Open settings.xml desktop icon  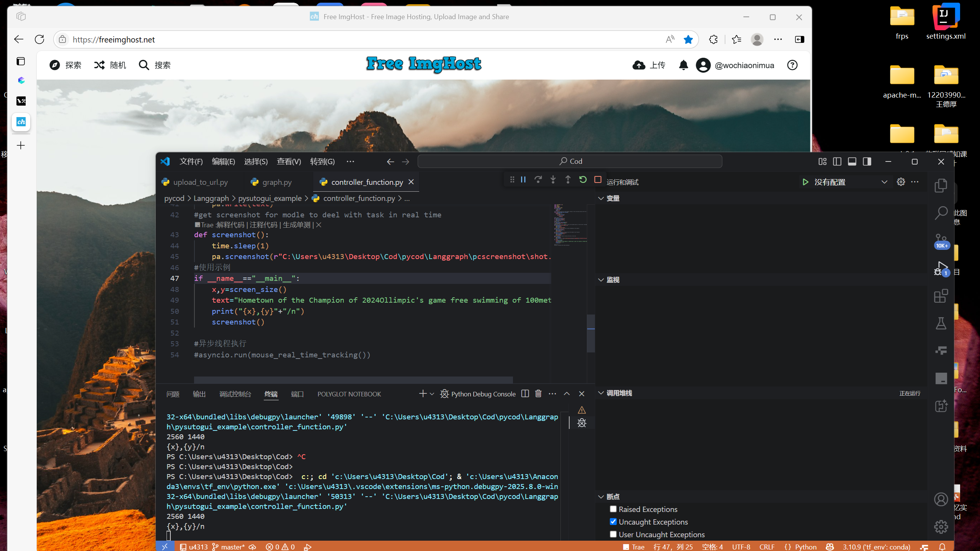[946, 22]
